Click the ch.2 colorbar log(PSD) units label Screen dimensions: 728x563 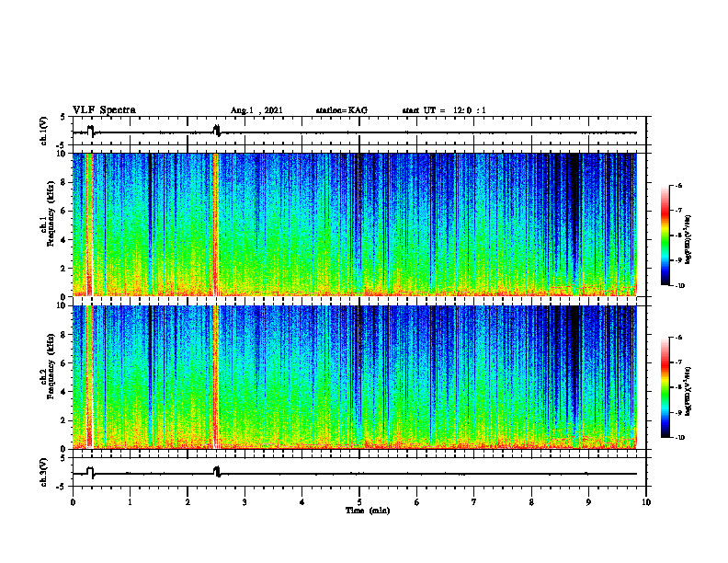(x=688, y=391)
